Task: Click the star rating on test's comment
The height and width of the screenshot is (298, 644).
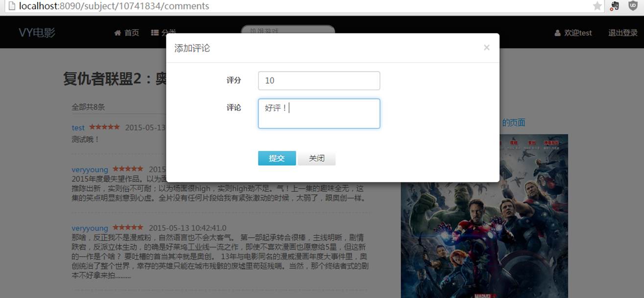Action: coord(104,127)
